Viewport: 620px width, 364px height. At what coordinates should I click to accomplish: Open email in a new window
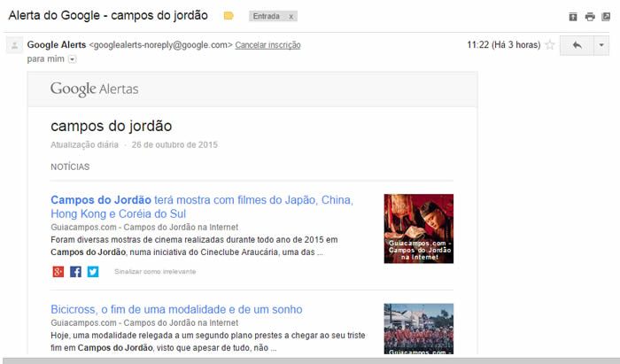(x=606, y=17)
